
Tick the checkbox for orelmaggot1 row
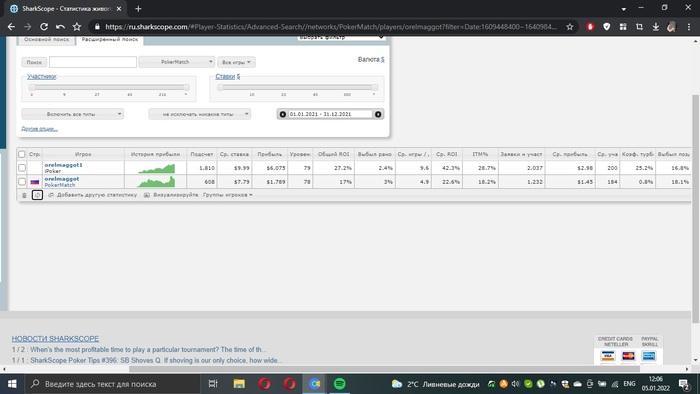pyautogui.click(x=22, y=168)
